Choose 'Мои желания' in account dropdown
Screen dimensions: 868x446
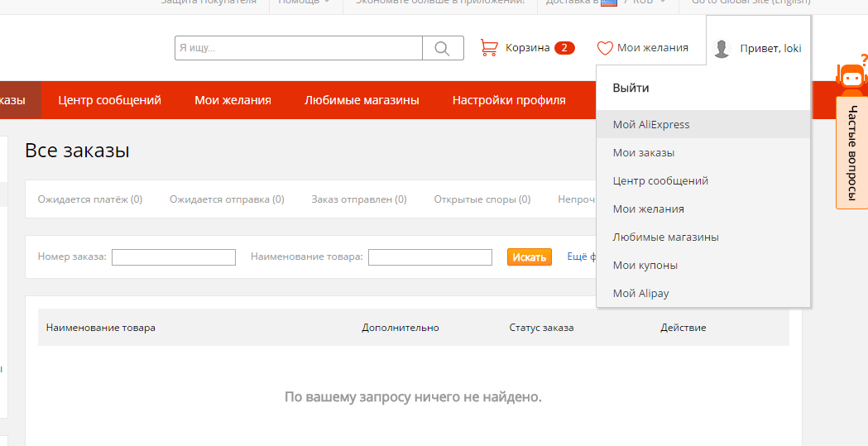coord(703,209)
